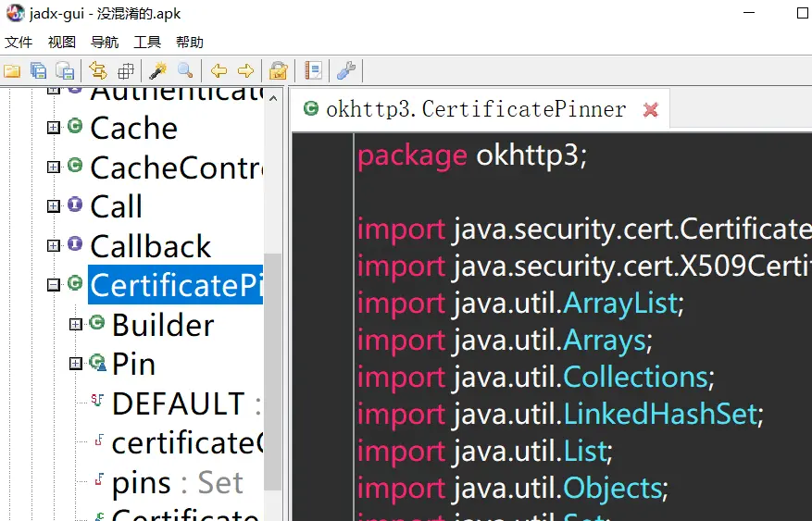Image resolution: width=812 pixels, height=521 pixels.
Task: Open text search wand icon
Action: (158, 70)
